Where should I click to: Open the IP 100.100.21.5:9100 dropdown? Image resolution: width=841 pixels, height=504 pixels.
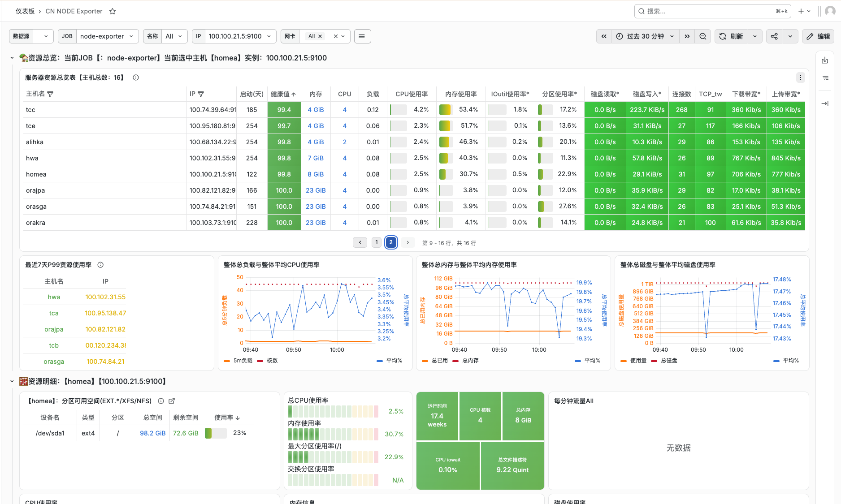(240, 36)
